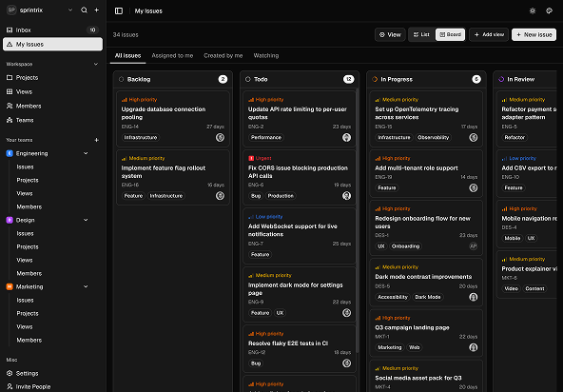Click the Marketing team icon
This screenshot has height=392, width=563.
[x=10, y=286]
